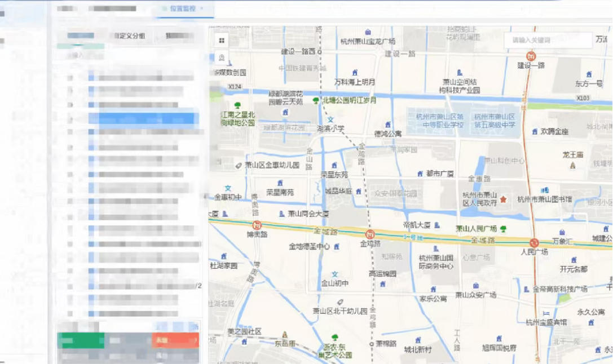Click the green status button at bottom
The height and width of the screenshot is (364, 613).
point(81,340)
